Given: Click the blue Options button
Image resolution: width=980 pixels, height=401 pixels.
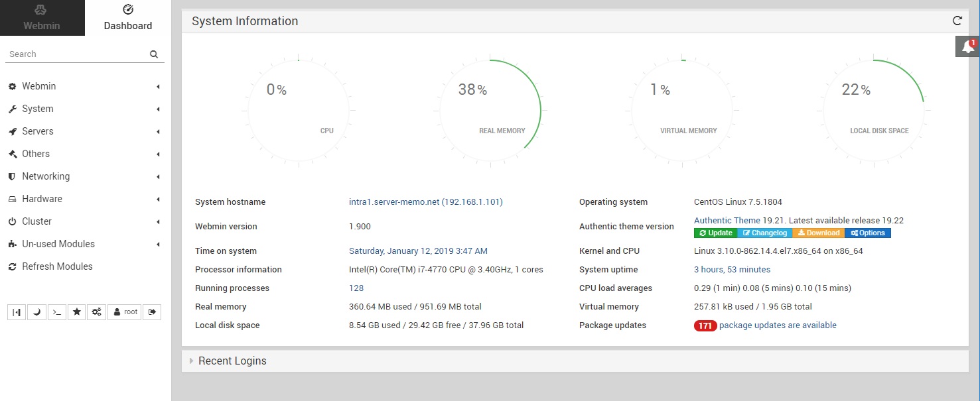Looking at the screenshot, I should [x=868, y=233].
